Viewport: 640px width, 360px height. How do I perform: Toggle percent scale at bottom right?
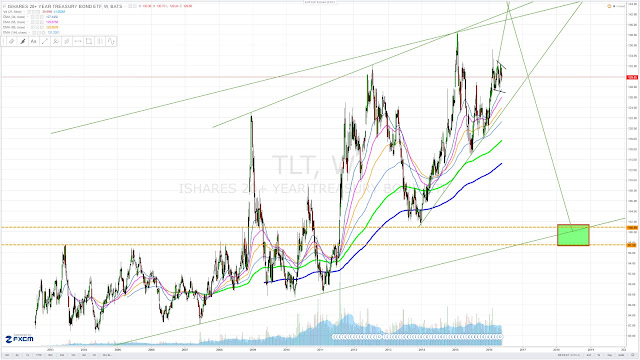coord(599,355)
